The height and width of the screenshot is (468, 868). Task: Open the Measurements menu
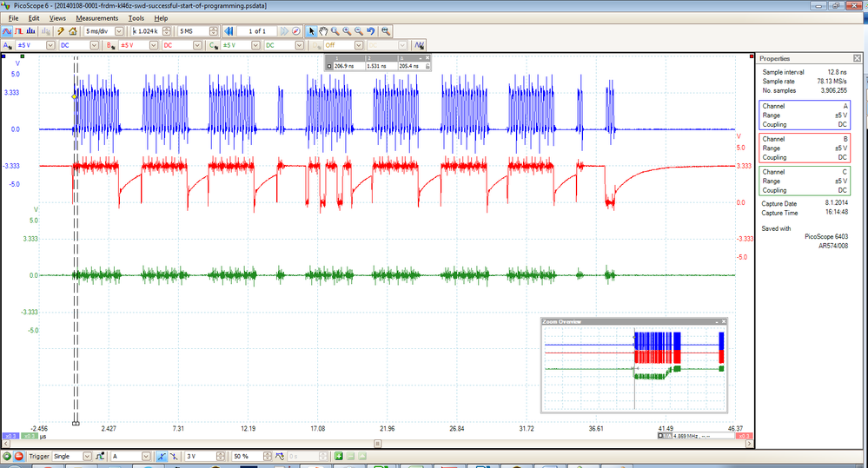pos(96,18)
